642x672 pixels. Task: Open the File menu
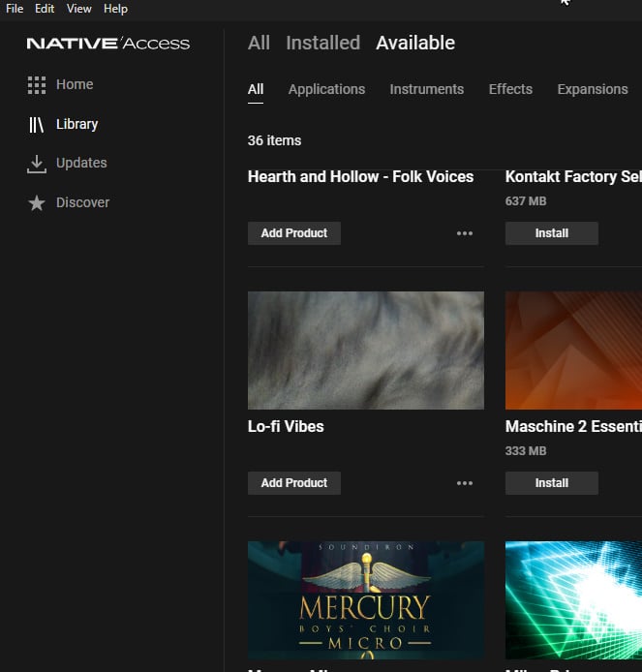point(15,9)
